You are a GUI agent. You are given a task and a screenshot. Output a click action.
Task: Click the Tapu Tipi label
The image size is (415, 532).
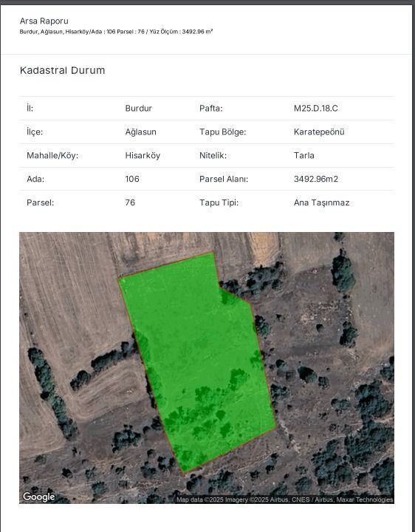pyautogui.click(x=219, y=202)
